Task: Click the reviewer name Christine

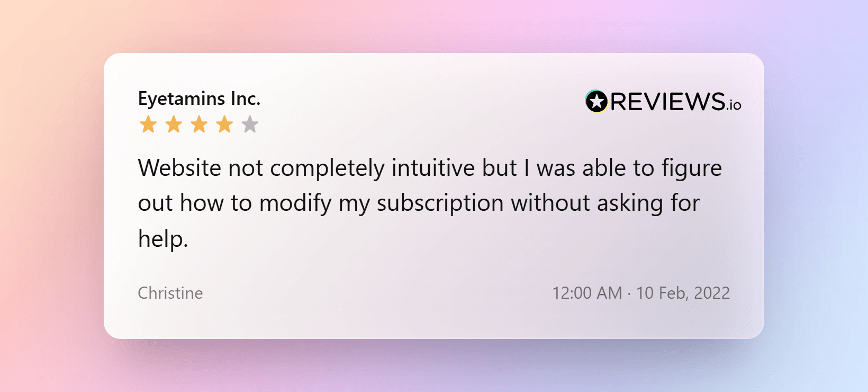Action: pos(170,293)
